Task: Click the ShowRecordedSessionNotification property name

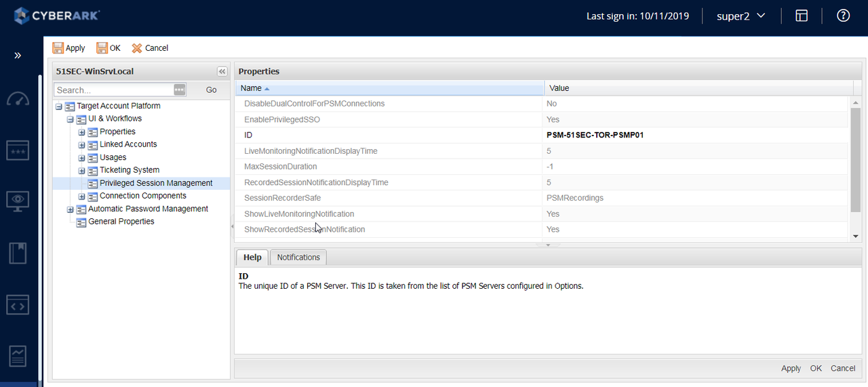Action: (x=304, y=229)
